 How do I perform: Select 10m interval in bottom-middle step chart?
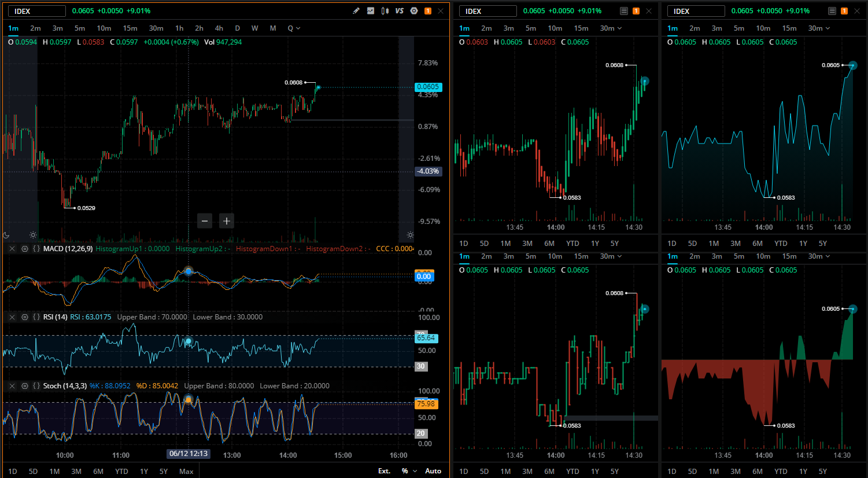555,256
